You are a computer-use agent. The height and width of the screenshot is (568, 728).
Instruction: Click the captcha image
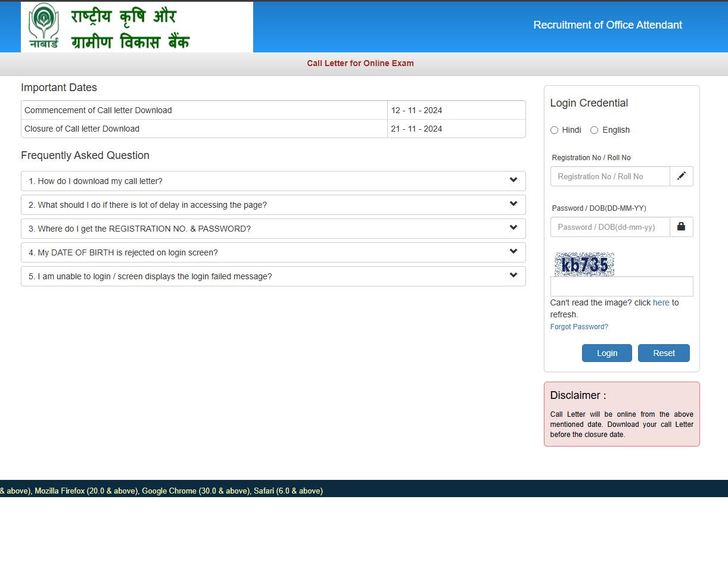click(584, 264)
